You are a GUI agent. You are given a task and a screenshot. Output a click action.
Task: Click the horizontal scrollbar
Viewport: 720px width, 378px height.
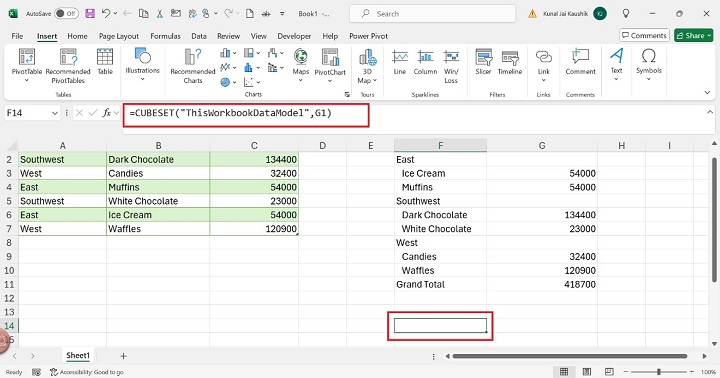[x=569, y=356]
